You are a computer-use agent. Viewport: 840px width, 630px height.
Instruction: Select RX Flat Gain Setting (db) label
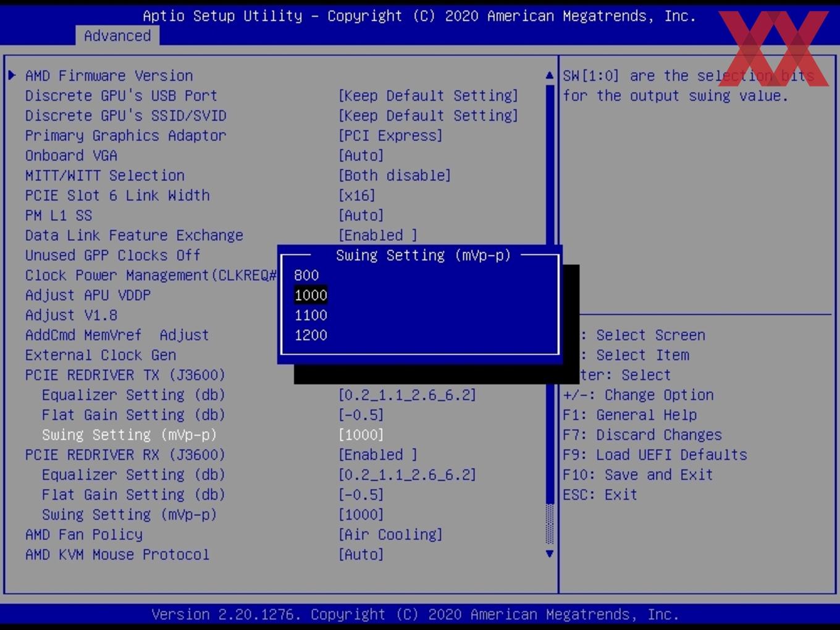pos(133,495)
